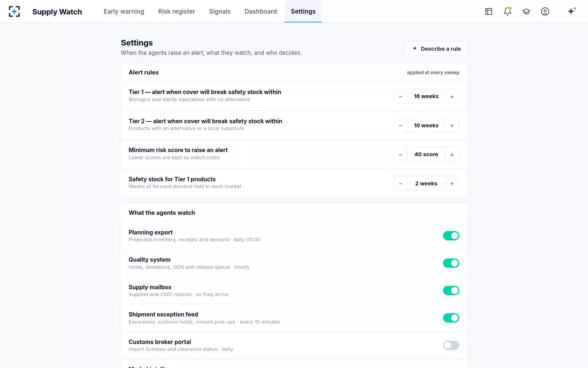Viewport: 588px width, 368px height.
Task: Click 'Minimum risk score to raise an alert'
Action: [178, 150]
